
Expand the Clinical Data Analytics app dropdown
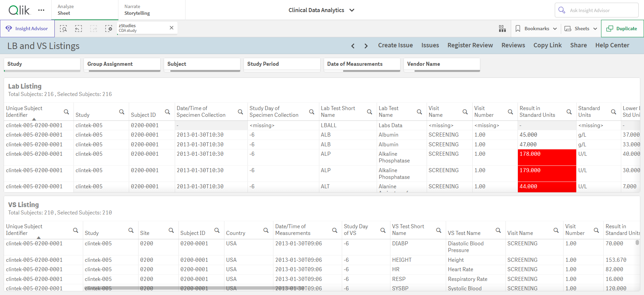[x=352, y=10]
